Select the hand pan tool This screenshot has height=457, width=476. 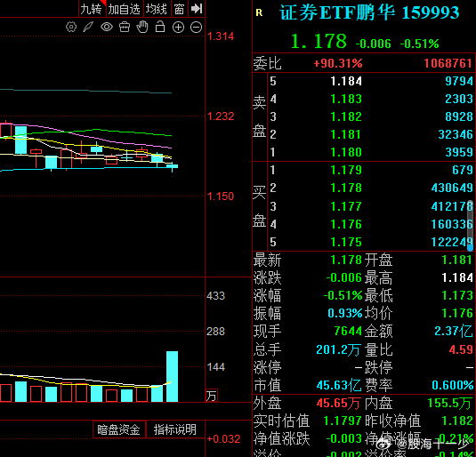click(x=142, y=27)
